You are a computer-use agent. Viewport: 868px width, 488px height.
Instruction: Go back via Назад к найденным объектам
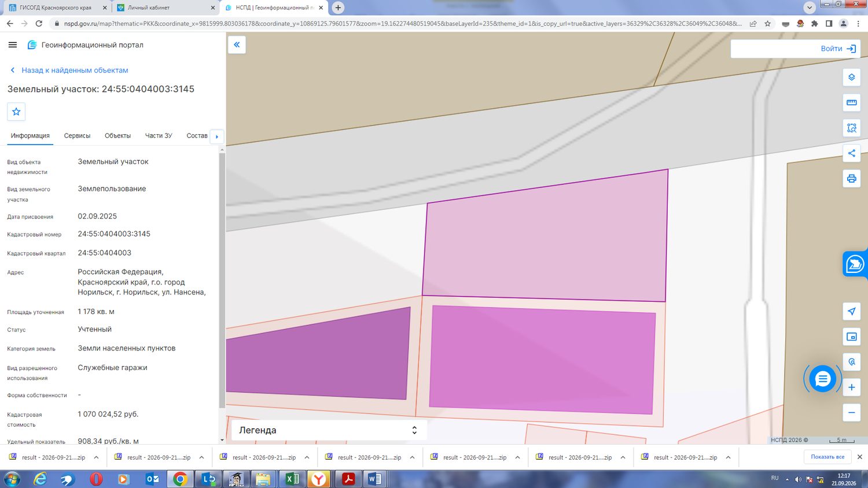[x=69, y=70]
